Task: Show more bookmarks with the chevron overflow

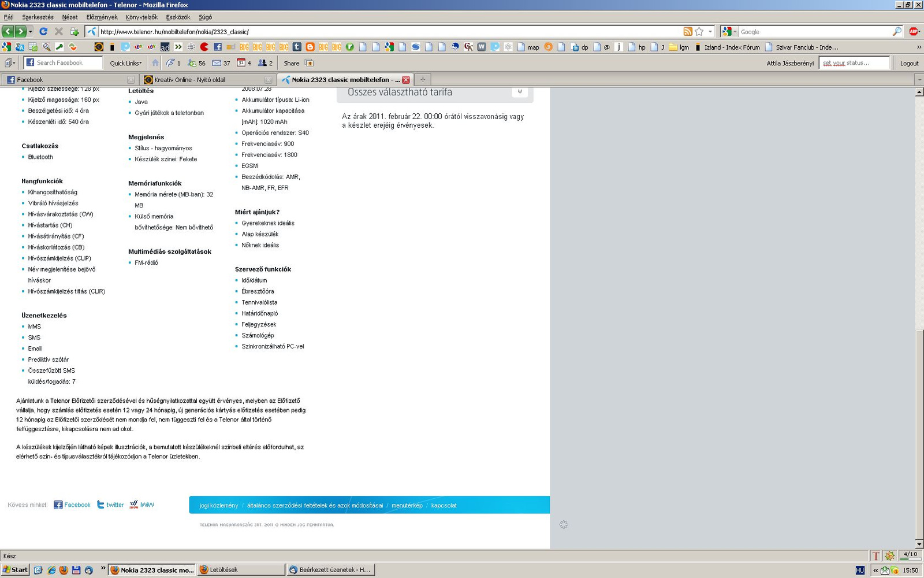Action: pos(919,47)
